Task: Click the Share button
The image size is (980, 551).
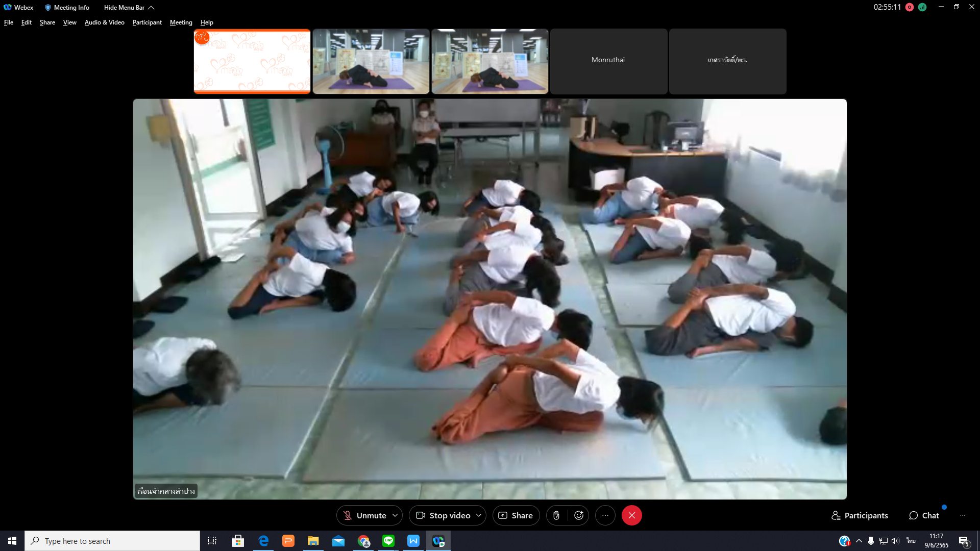Action: 516,515
